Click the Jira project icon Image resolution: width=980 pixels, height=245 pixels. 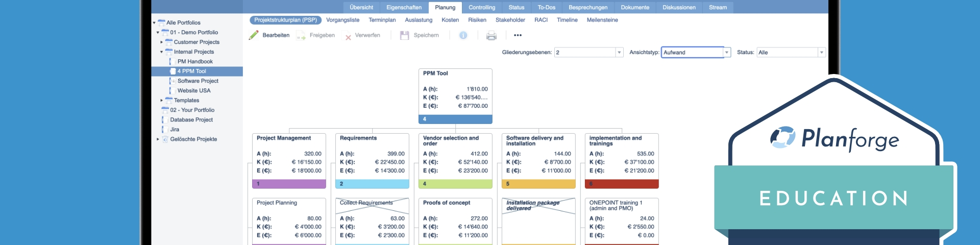click(x=165, y=129)
